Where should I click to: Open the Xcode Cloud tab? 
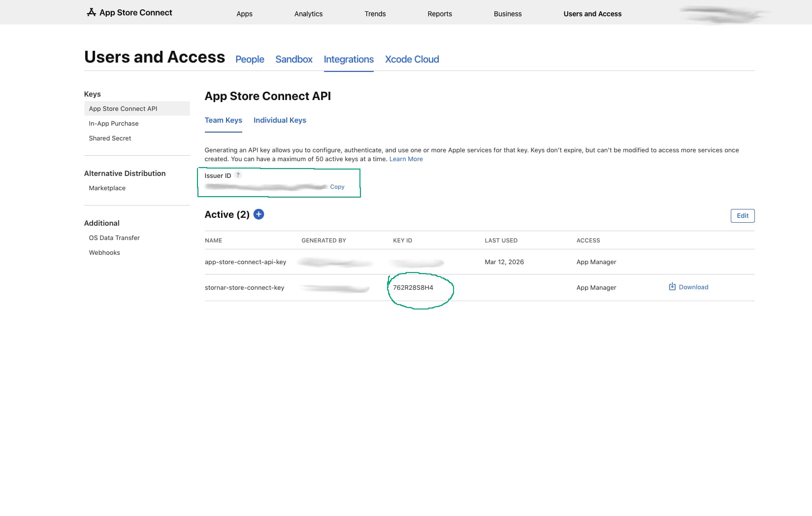tap(412, 59)
